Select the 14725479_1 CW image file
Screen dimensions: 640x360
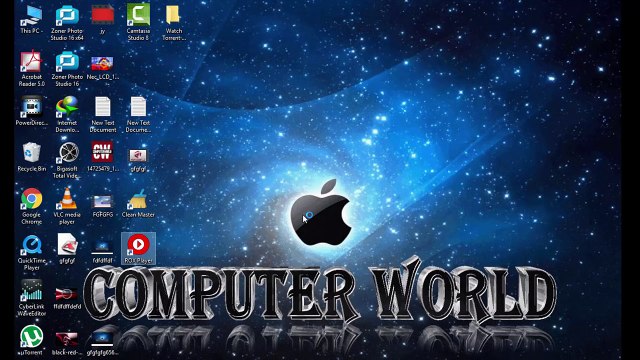coord(102,157)
